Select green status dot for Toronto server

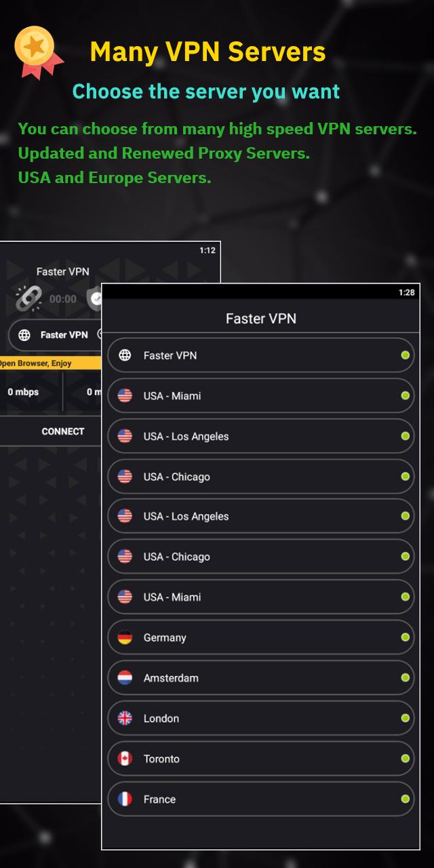405,759
